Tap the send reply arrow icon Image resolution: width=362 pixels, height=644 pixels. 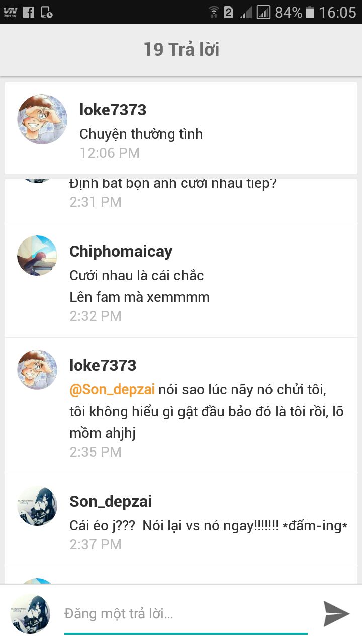(336, 613)
